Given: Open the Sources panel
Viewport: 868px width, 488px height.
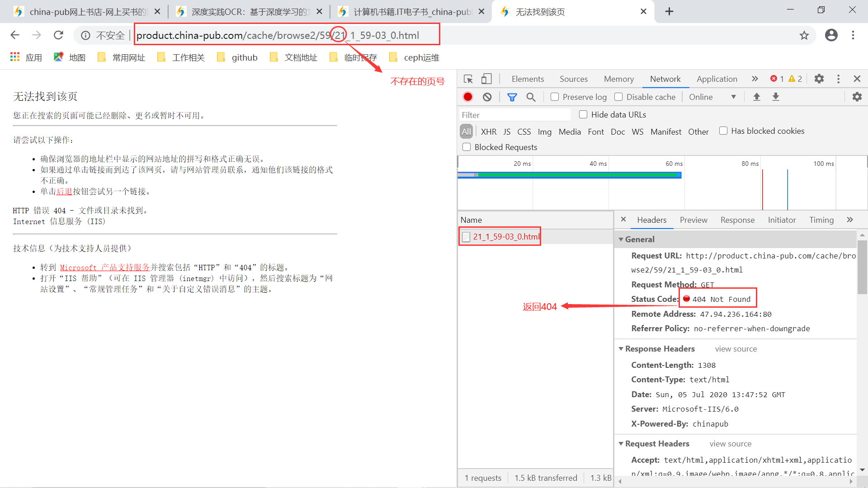Looking at the screenshot, I should pos(574,79).
